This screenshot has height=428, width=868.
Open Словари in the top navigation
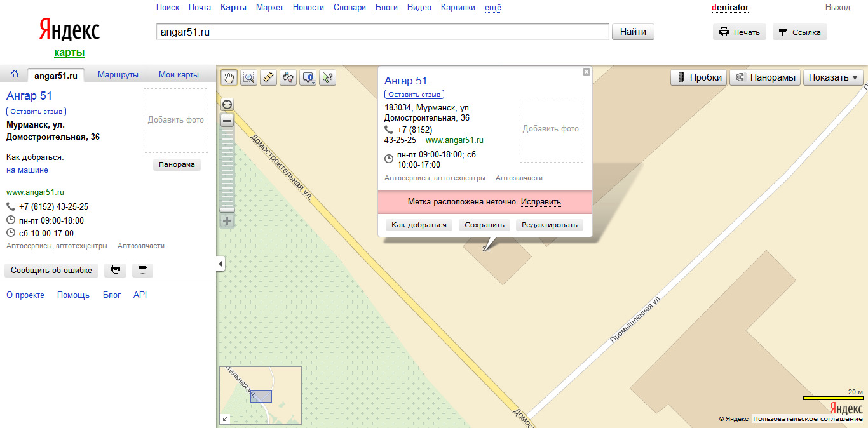tap(349, 8)
